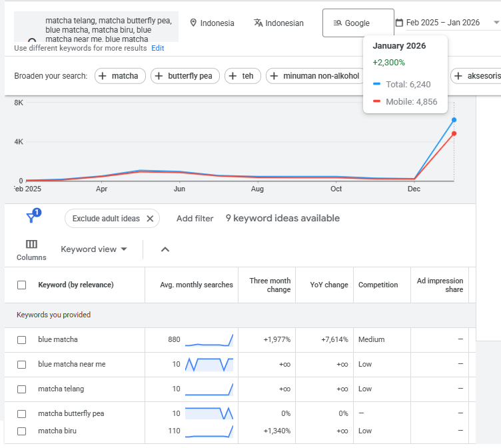Click the blue Total data point on chart
501x448 pixels.
(454, 120)
